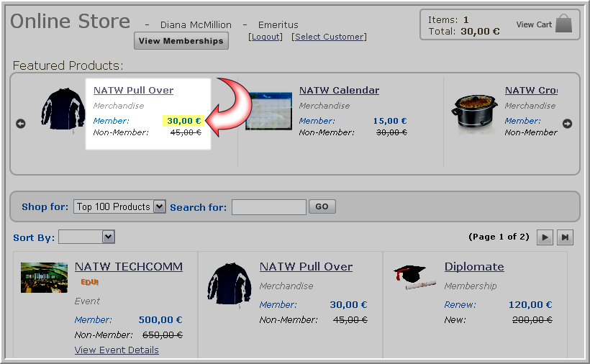This screenshot has height=364, width=590.
Task: Click the Page 1 of 2 indicator
Action: point(499,237)
